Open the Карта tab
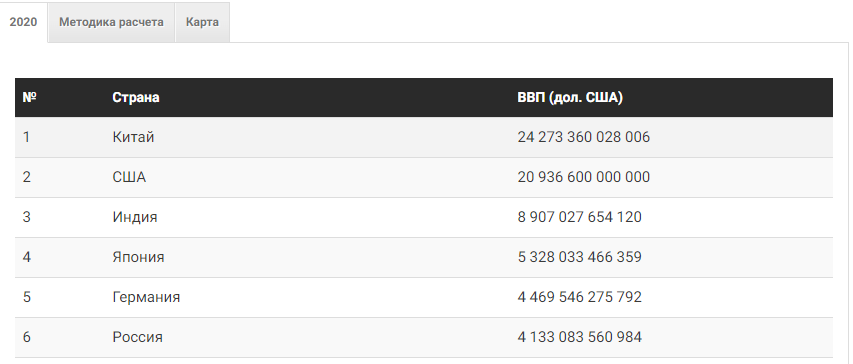 tap(202, 22)
